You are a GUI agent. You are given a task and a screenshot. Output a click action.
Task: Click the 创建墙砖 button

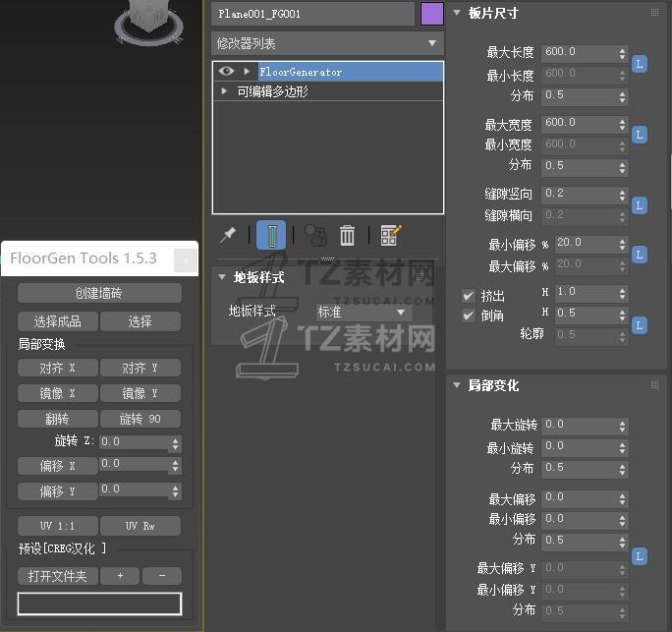[x=99, y=293]
